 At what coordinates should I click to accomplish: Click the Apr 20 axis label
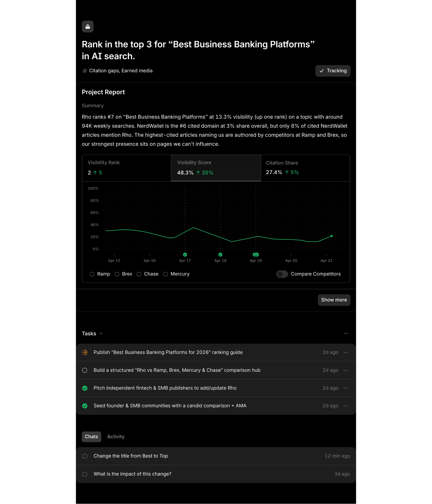click(x=291, y=261)
